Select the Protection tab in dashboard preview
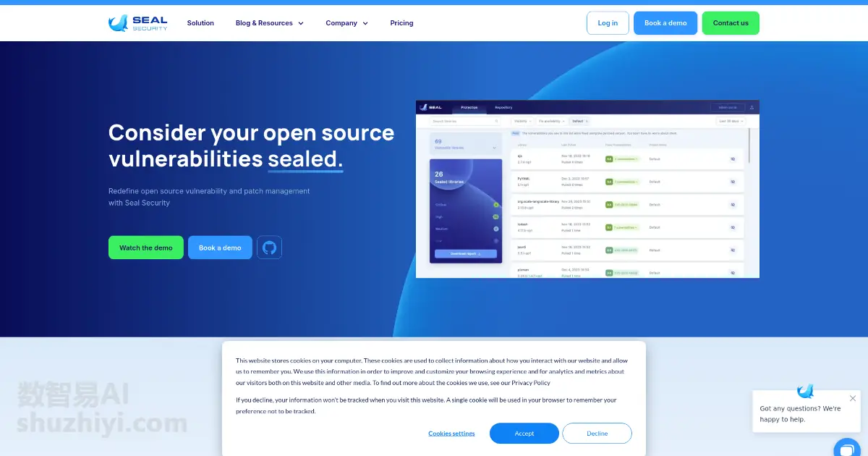Image resolution: width=868 pixels, height=456 pixels. click(469, 107)
